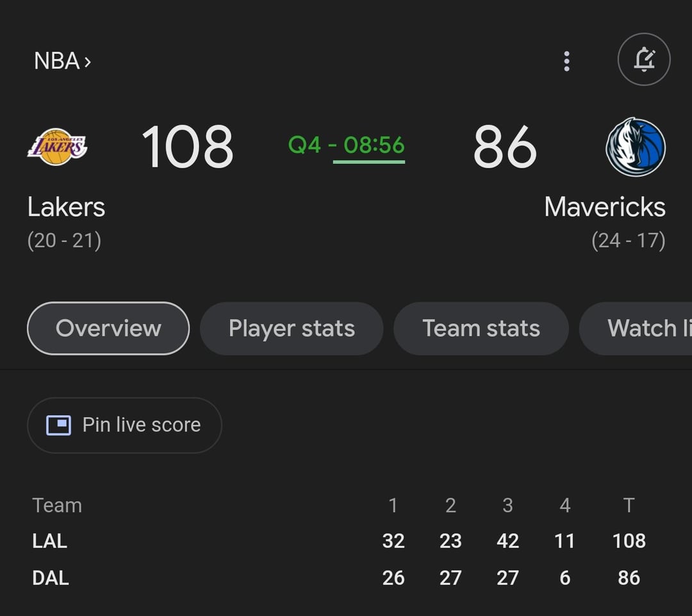692x616 pixels.
Task: Open the three-dot overflow menu
Action: 566,60
